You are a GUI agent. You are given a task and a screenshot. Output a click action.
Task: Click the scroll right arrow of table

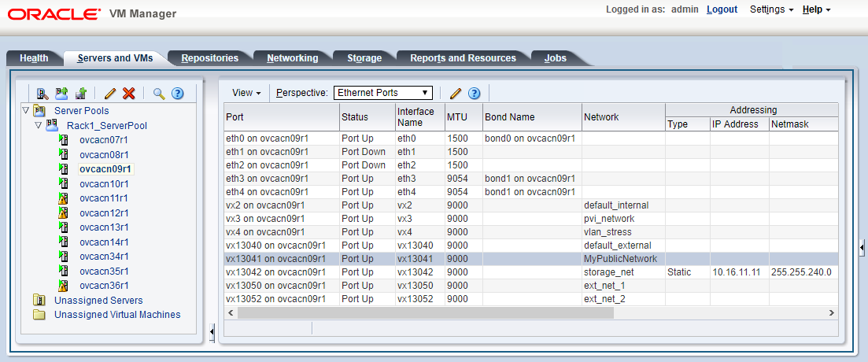832,312
